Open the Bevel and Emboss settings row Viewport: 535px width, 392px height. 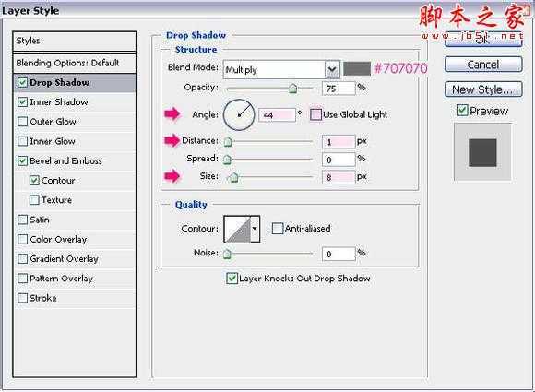(75, 161)
